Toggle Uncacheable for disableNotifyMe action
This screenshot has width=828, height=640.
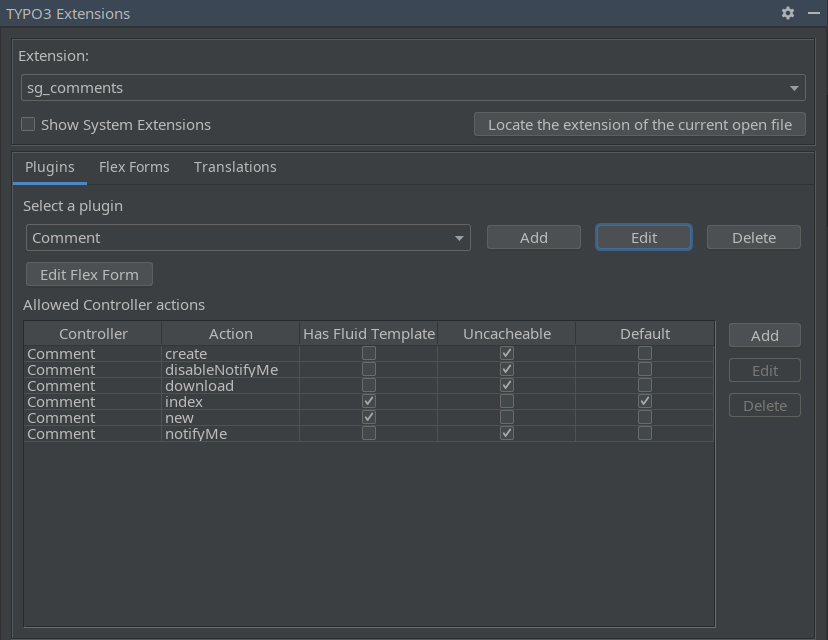(507, 369)
